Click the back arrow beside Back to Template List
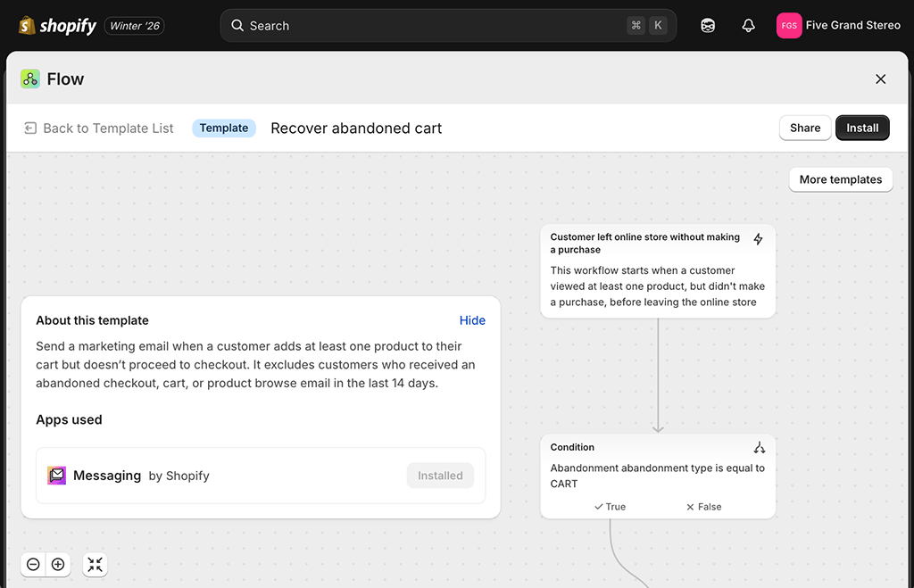Image resolution: width=914 pixels, height=588 pixels. 29,128
